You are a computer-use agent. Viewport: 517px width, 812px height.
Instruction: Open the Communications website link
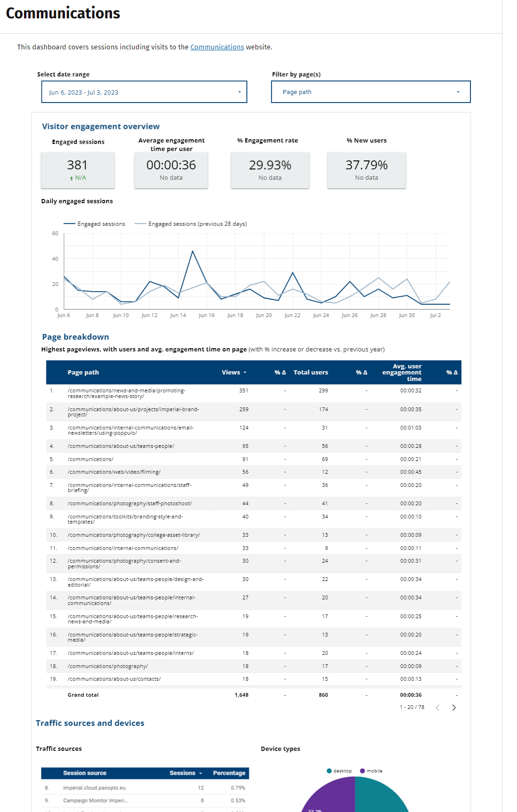[x=217, y=47]
